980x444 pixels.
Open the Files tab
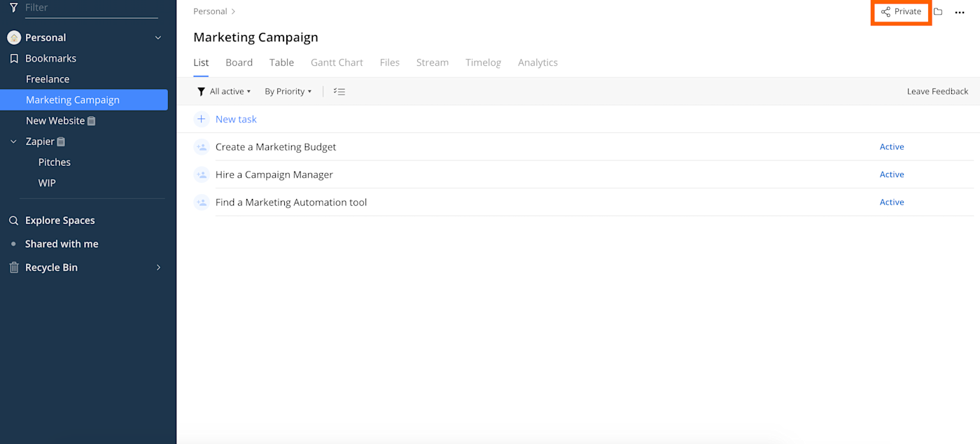click(x=390, y=62)
